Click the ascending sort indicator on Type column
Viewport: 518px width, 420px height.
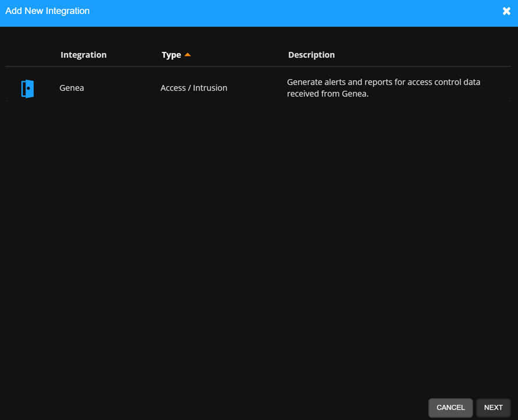(187, 54)
